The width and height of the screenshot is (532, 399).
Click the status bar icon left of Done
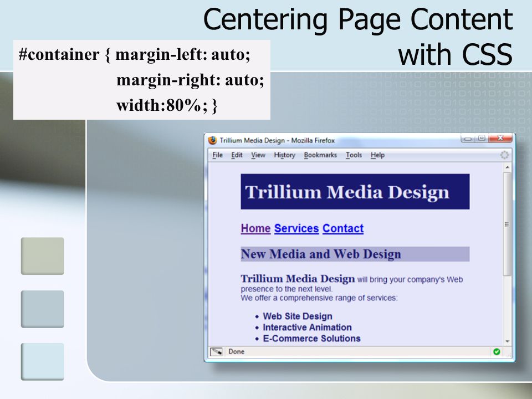tap(217, 351)
